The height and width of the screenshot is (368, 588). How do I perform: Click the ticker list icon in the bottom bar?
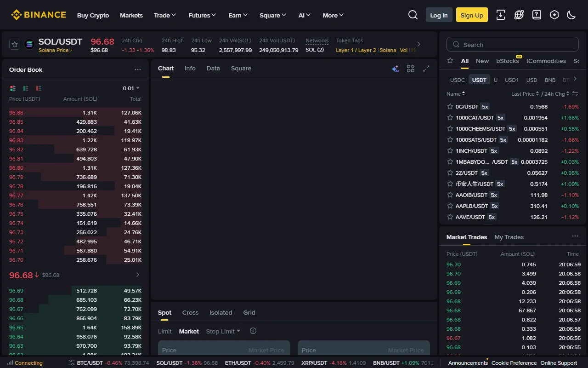pos(71,362)
